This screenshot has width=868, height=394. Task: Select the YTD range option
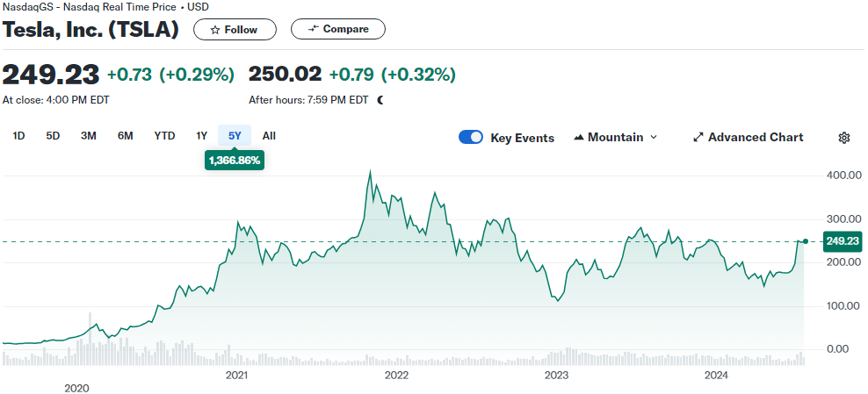(164, 136)
